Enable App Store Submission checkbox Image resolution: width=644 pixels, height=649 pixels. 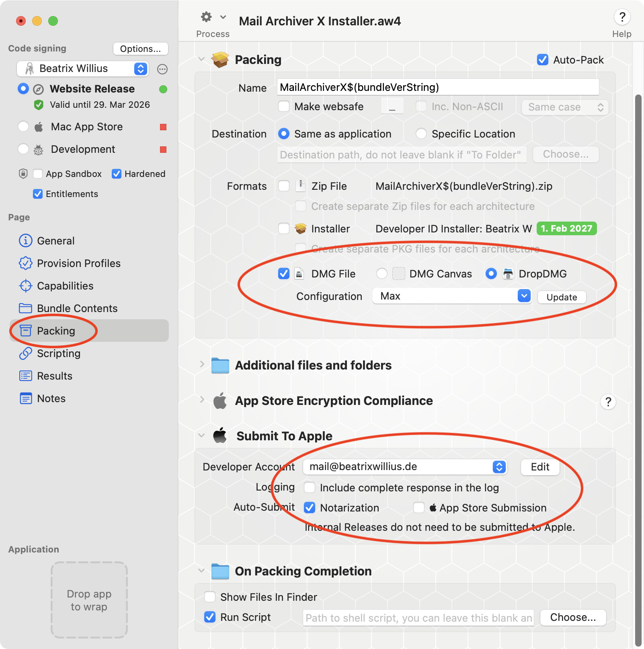point(419,507)
